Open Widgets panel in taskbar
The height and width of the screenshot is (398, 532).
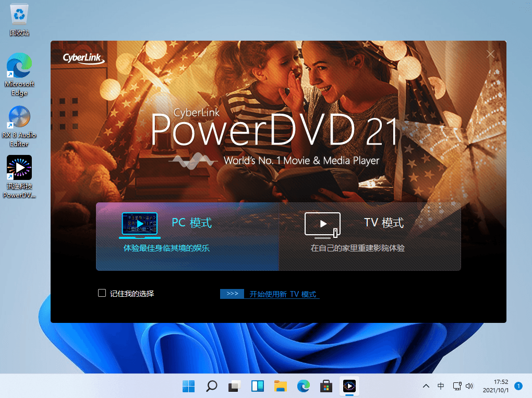click(x=258, y=386)
